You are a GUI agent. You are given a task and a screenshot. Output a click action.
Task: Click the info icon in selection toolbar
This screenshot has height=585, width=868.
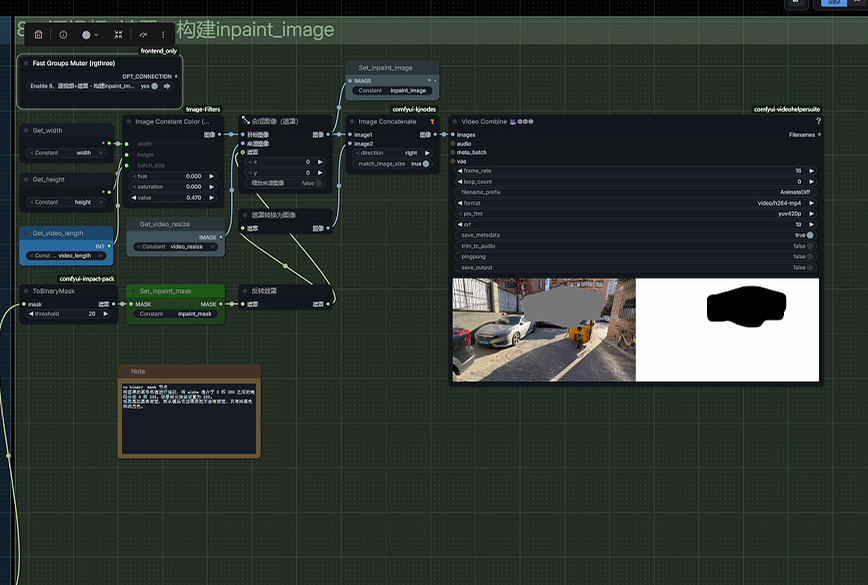pyautogui.click(x=63, y=34)
